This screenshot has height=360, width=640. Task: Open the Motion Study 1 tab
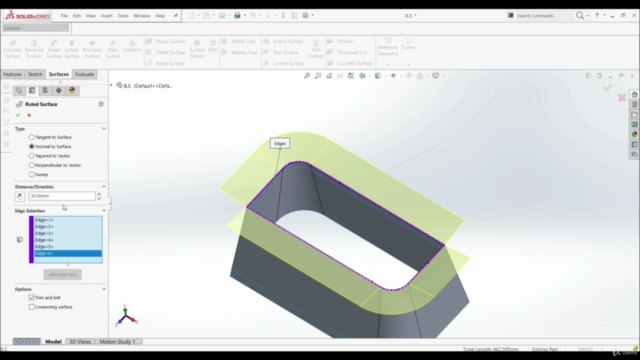[x=117, y=342]
